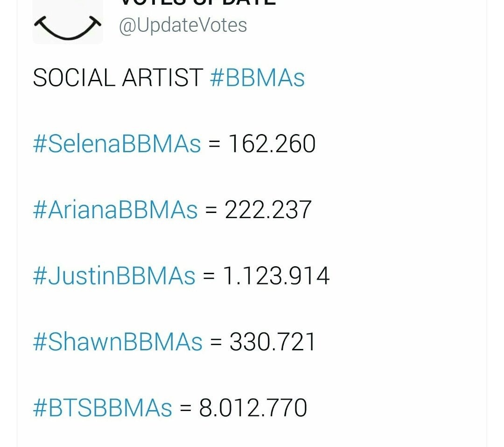
Task: Visit the #BTSBBMAs hashtag
Action: (x=103, y=407)
